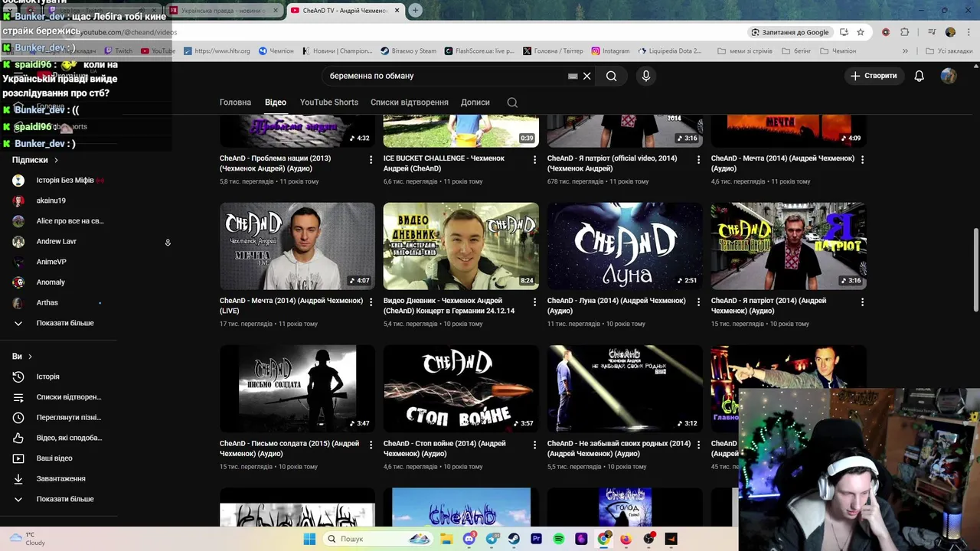The width and height of the screenshot is (980, 551).
Task: Open the Дописи channel tab
Action: pos(475,103)
